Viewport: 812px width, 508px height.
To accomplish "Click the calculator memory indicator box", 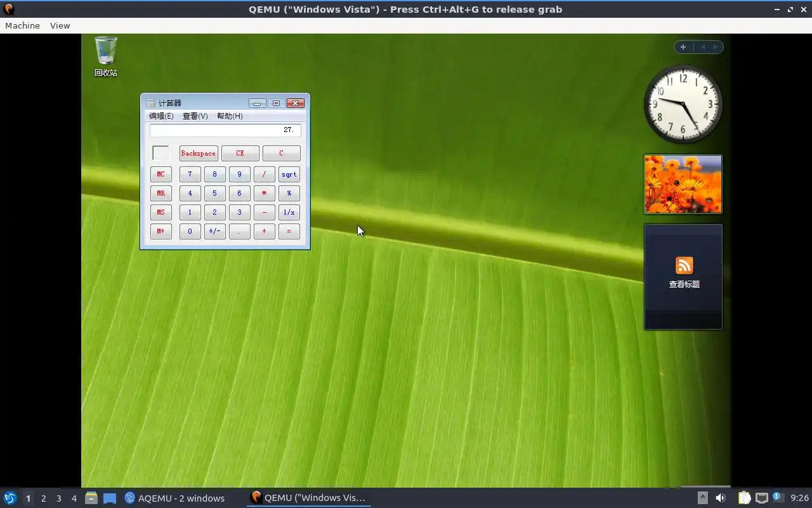I will (161, 153).
